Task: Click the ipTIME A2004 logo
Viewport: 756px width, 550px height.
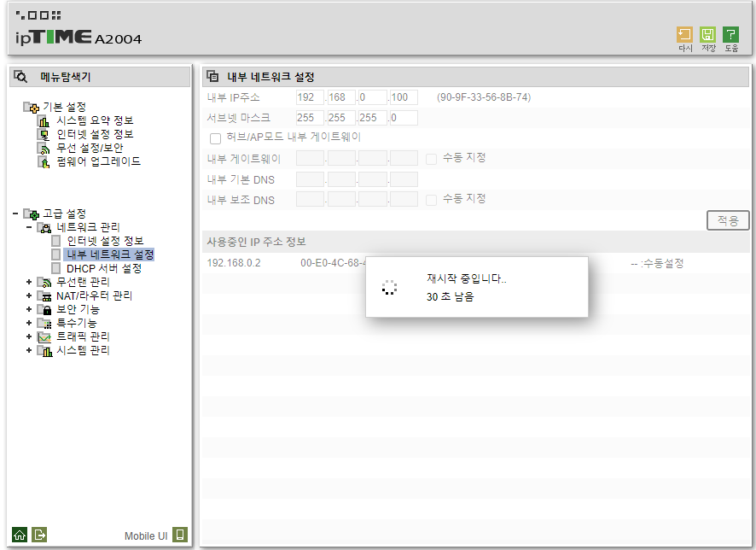Action: (79, 37)
